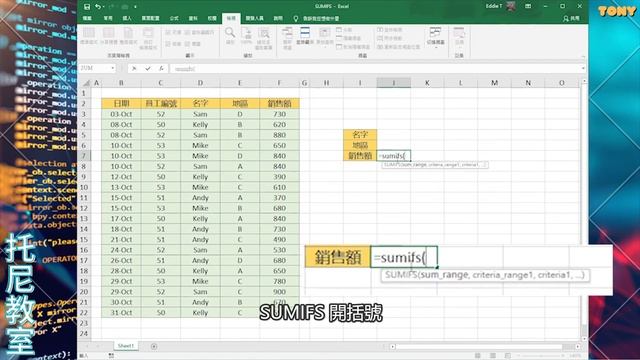This screenshot has width=640, height=360.
Task: Click macro record icon in status bar
Action: pyautogui.click(x=111, y=356)
